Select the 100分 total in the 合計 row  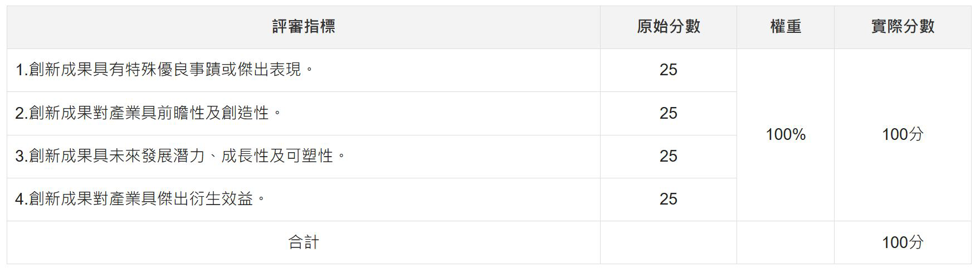(x=903, y=242)
